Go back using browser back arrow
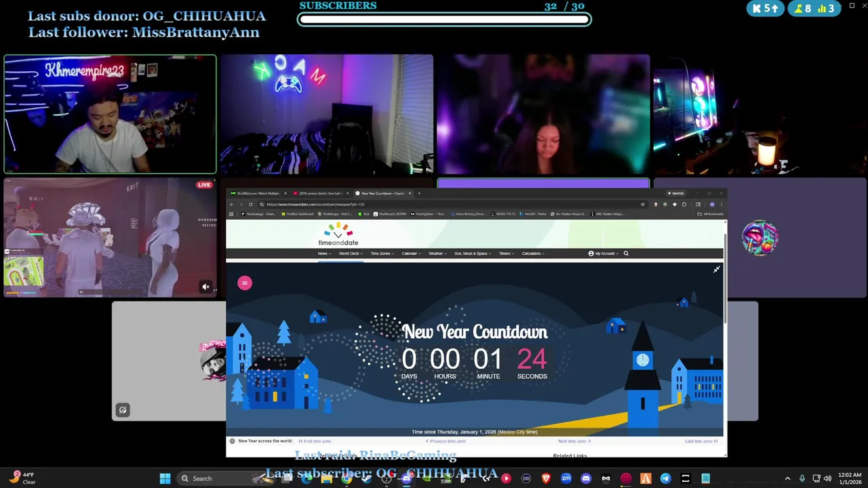This screenshot has width=868, height=488. [231, 204]
